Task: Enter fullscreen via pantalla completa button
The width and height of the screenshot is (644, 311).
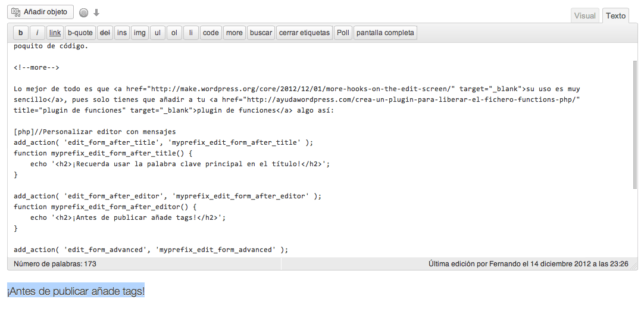Action: [x=385, y=33]
